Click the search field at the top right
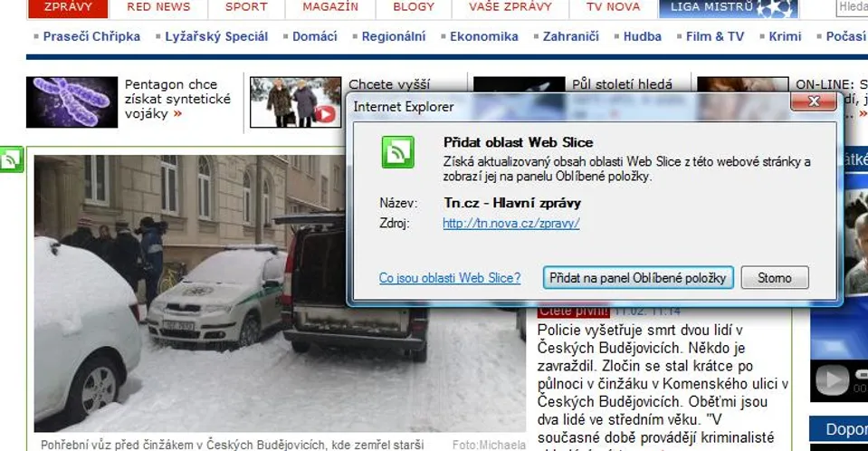868x451 pixels. pos(853,7)
